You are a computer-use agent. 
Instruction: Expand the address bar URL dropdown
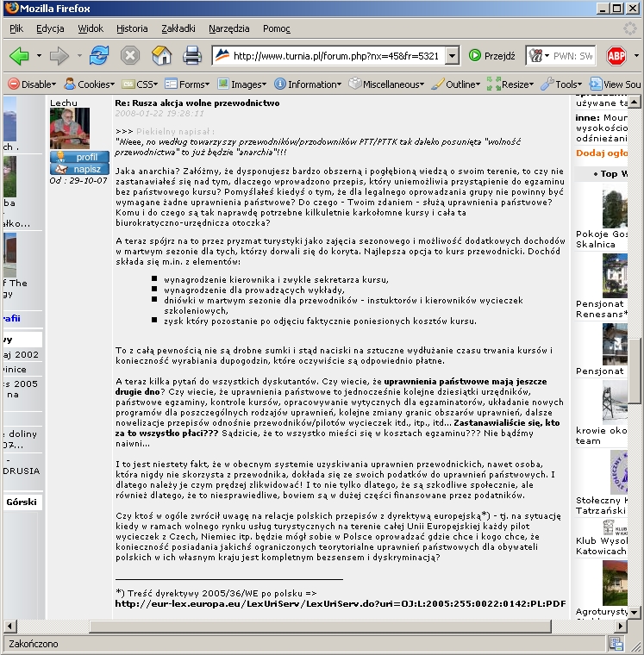452,55
